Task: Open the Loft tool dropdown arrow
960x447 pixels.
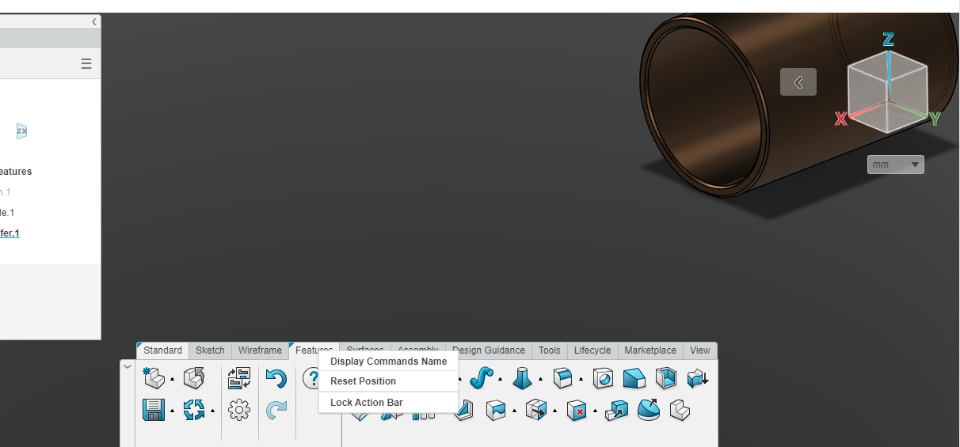Action: point(541,380)
